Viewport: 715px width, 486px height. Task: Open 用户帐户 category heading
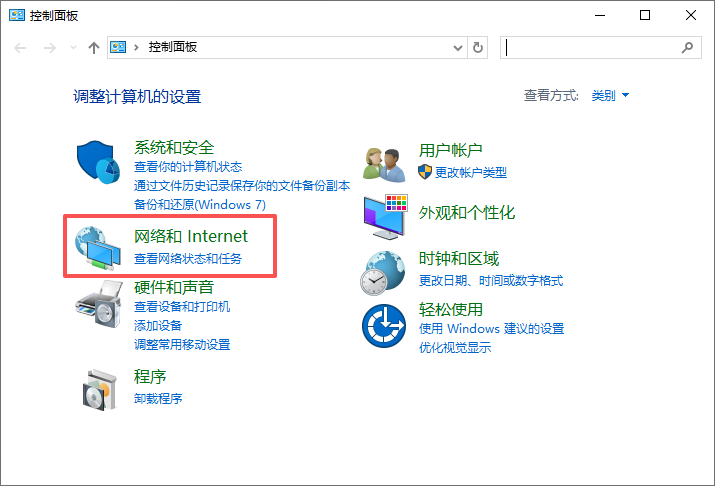pyautogui.click(x=451, y=150)
